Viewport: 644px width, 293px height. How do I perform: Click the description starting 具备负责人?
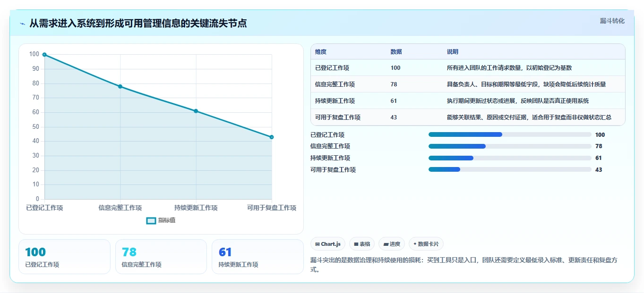tap(526, 84)
